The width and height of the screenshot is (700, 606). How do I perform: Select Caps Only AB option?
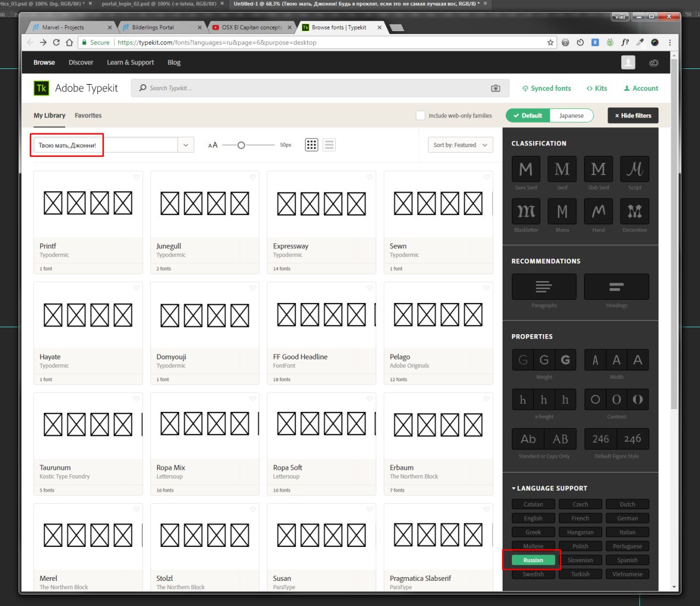[560, 439]
